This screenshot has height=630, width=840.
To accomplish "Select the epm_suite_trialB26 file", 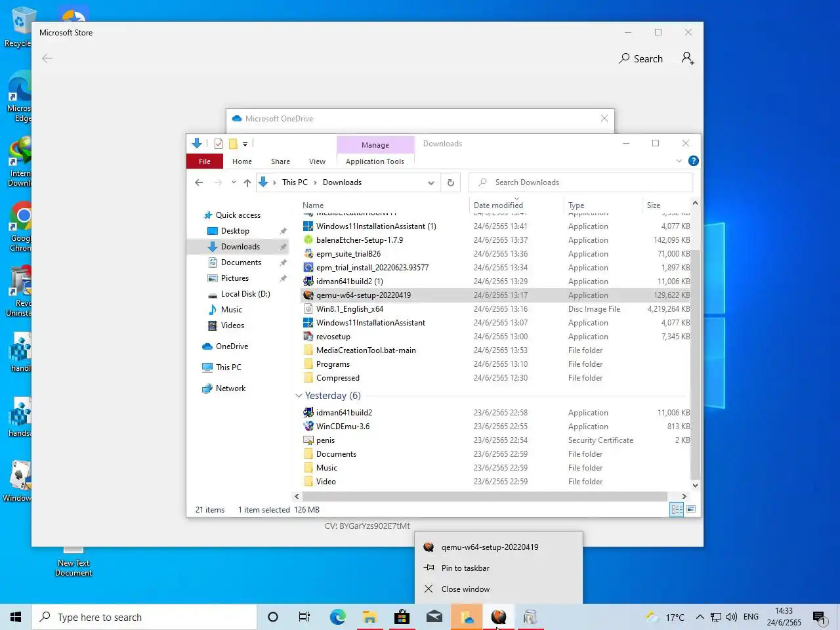I will point(348,254).
